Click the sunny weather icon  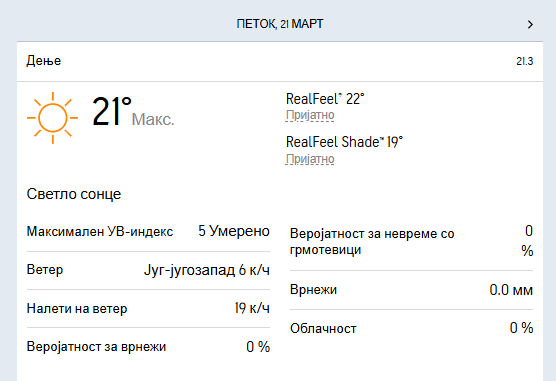[52, 118]
